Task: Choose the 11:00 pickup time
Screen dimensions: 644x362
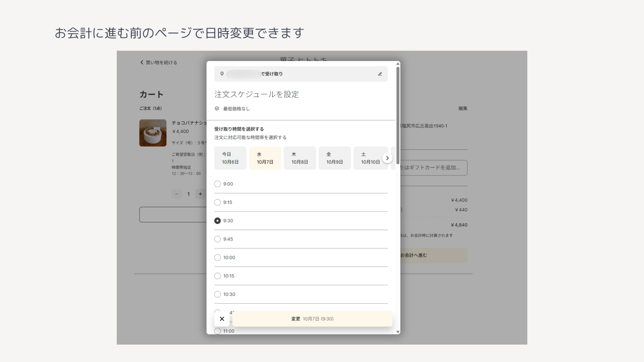Action: point(217,331)
